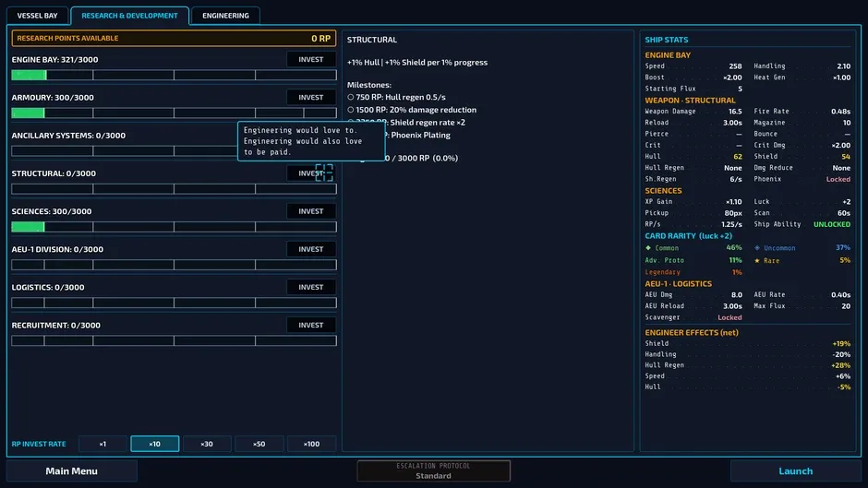Click the Engine Bay progress bar
This screenshot has height=488, width=868.
174,75
